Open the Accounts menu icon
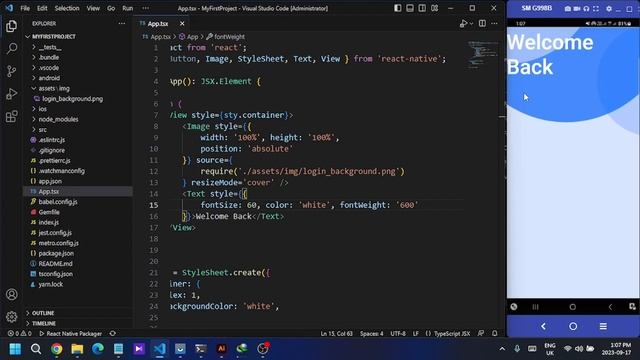The width and height of the screenshot is (640, 360). [11, 294]
